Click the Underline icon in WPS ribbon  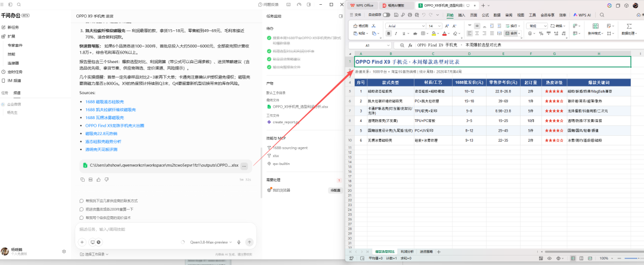click(404, 33)
